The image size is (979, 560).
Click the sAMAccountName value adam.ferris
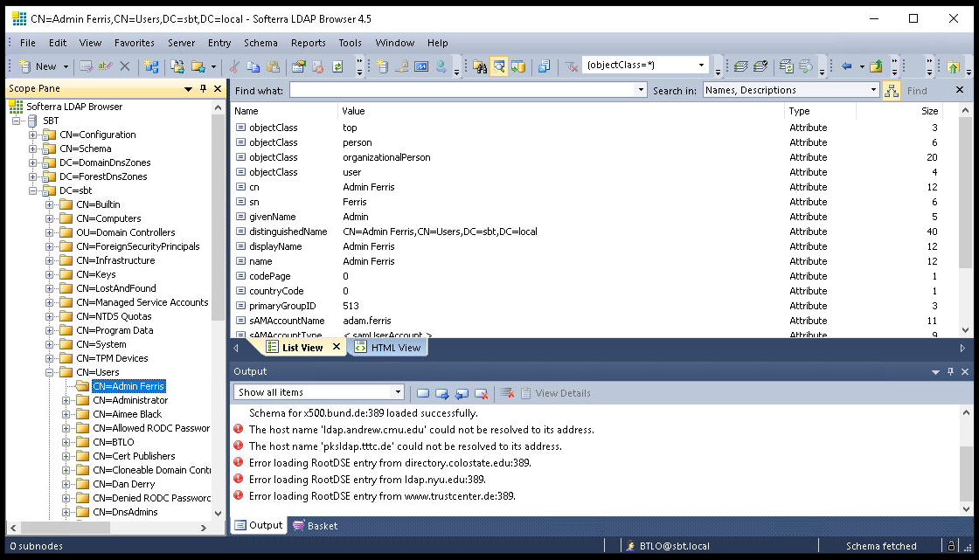tap(366, 321)
